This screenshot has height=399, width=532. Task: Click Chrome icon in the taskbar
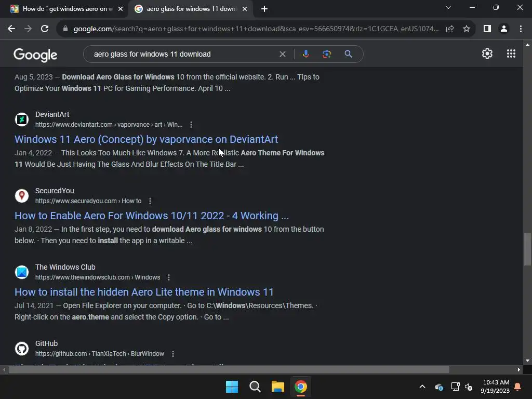click(301, 387)
